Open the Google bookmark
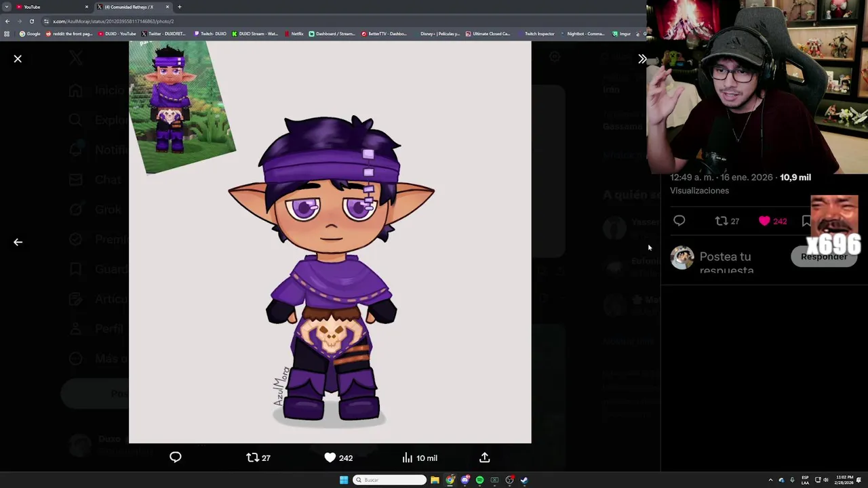Viewport: 868px width, 488px height. tap(30, 34)
